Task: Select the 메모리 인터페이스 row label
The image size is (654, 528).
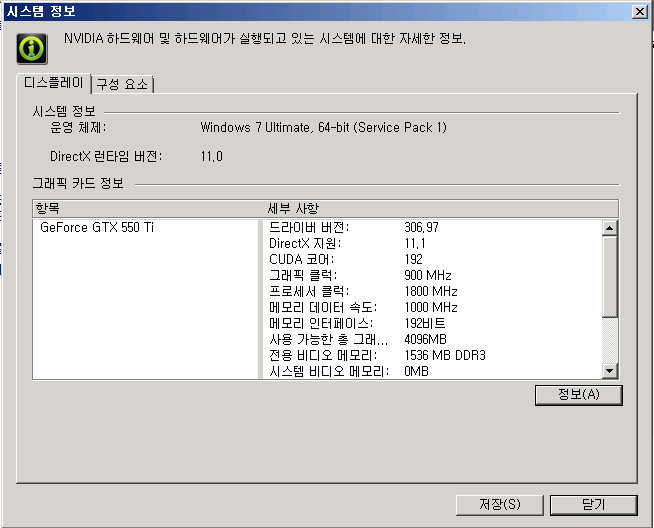Action: pyautogui.click(x=321, y=323)
